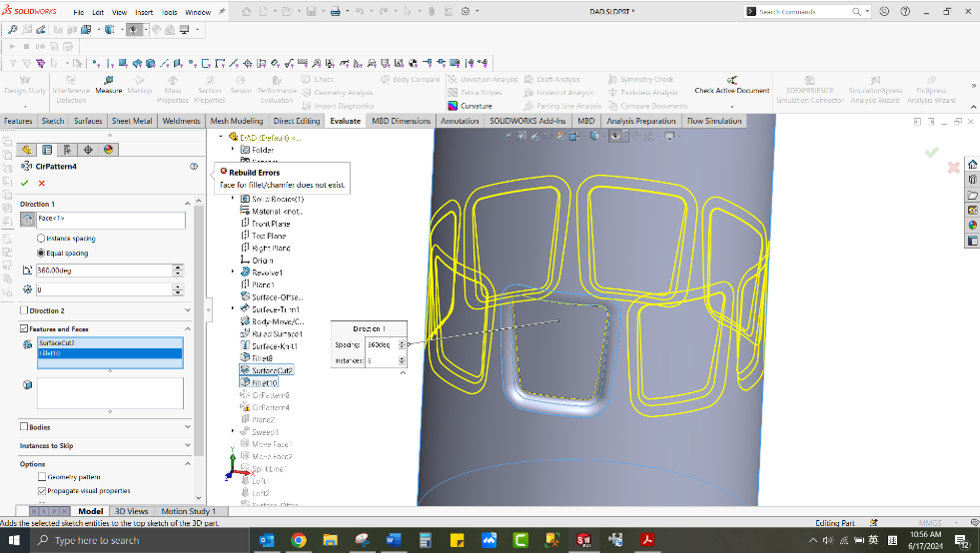Open the 3D Views bottom tab
Image resolution: width=980 pixels, height=554 pixels.
(x=131, y=511)
